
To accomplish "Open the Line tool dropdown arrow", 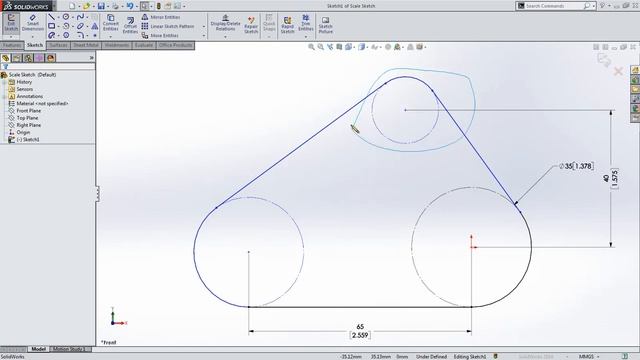I will click(x=58, y=17).
